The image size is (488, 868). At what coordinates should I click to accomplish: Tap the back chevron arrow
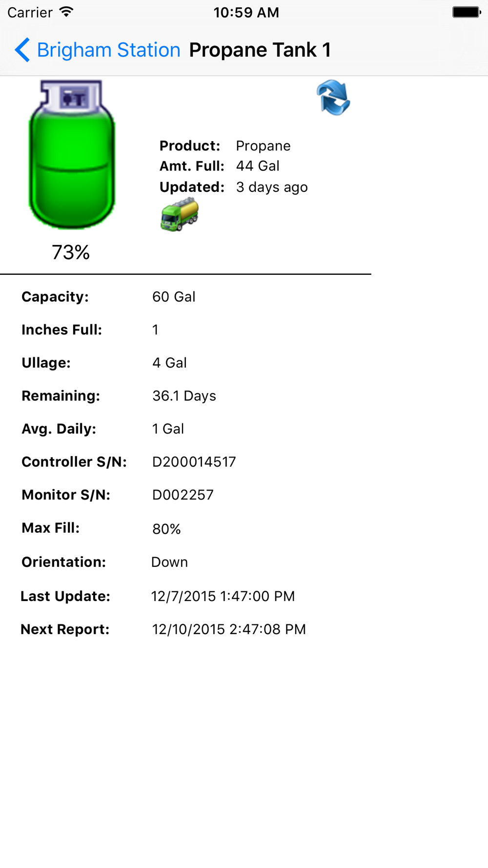coord(22,50)
